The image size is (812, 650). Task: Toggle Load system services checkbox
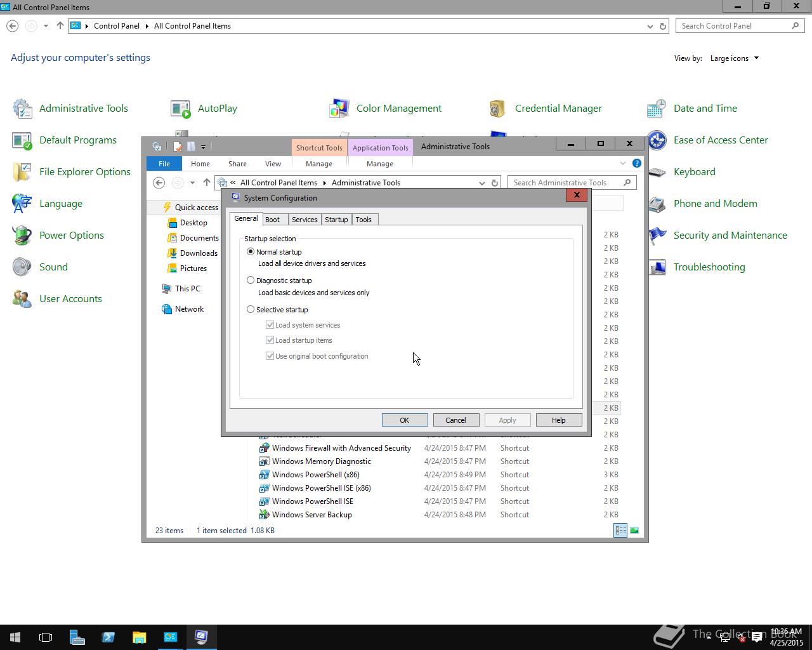click(x=270, y=324)
